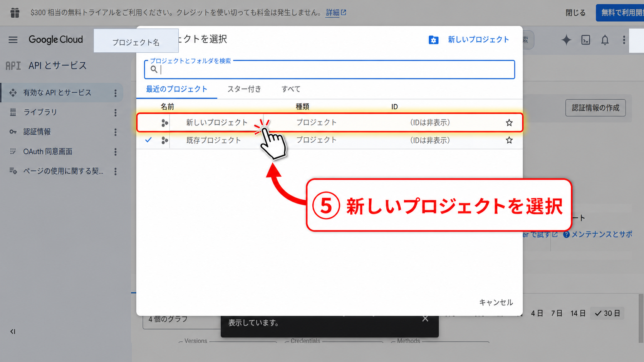Open ライブラリ in sidebar
This screenshot has height=362, width=644.
[x=40, y=112]
